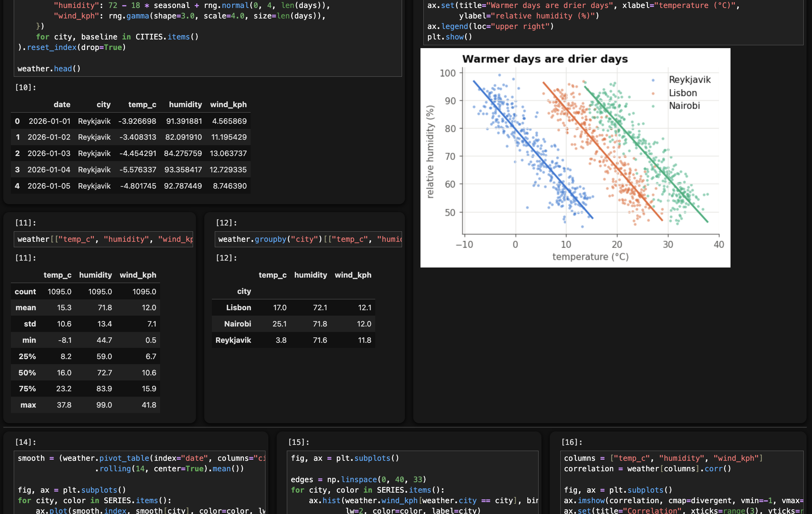The height and width of the screenshot is (514, 812).
Task: Click into cell 15 histogram code editor
Action: (413, 482)
